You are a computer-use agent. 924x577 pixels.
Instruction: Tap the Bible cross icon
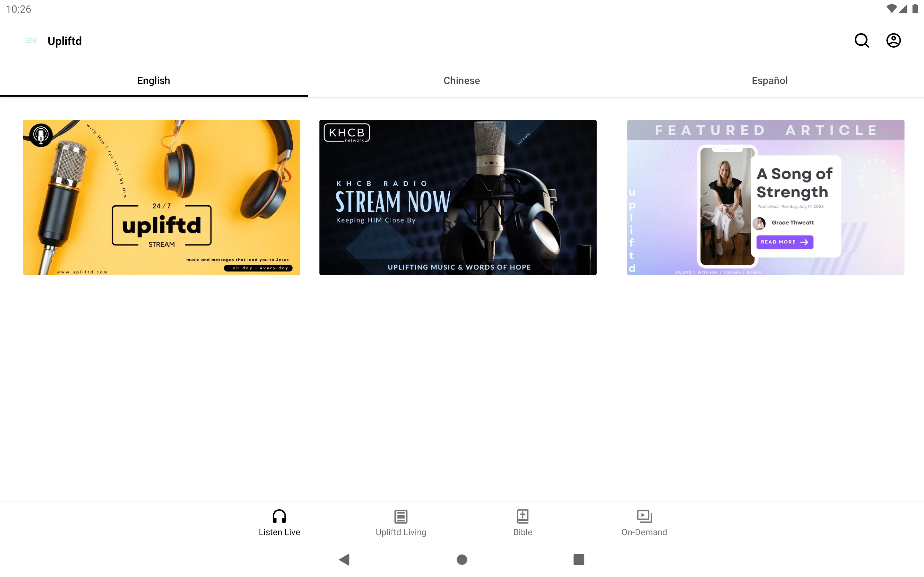click(523, 515)
